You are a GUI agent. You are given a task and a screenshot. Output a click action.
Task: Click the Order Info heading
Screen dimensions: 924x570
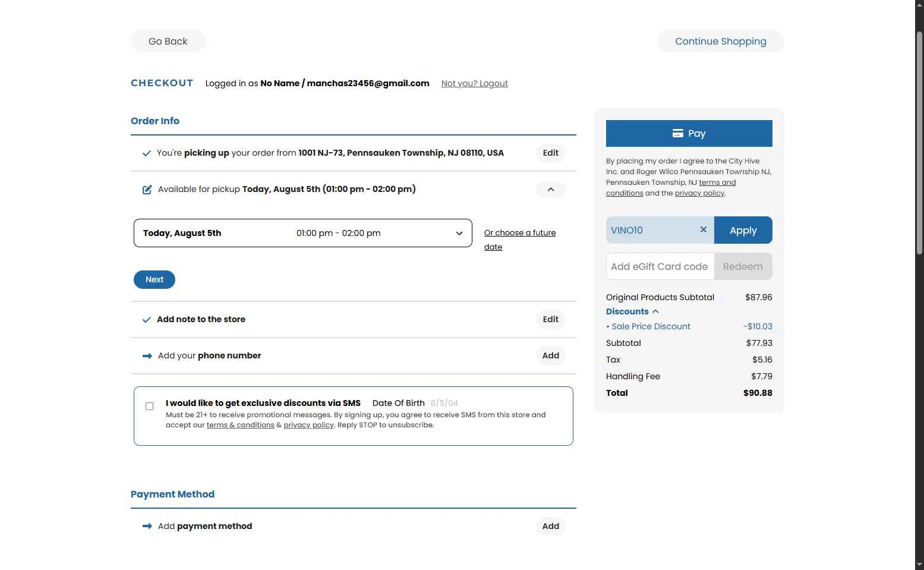(x=155, y=121)
